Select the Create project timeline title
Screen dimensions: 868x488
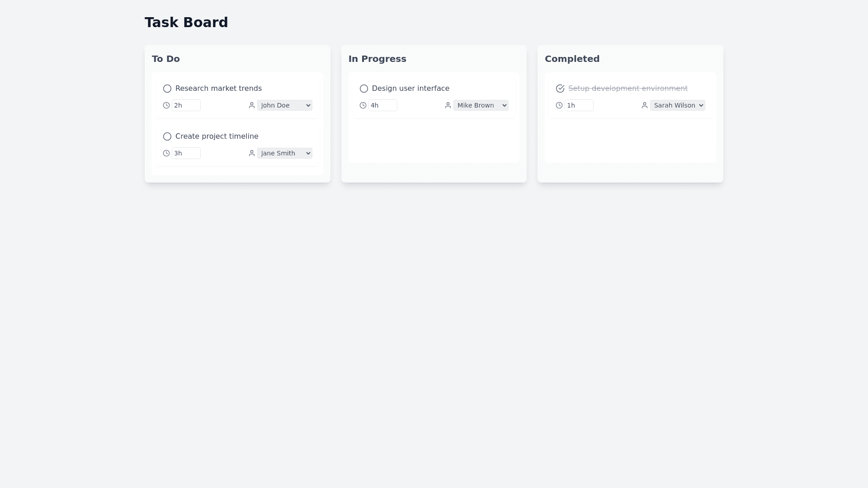click(217, 136)
